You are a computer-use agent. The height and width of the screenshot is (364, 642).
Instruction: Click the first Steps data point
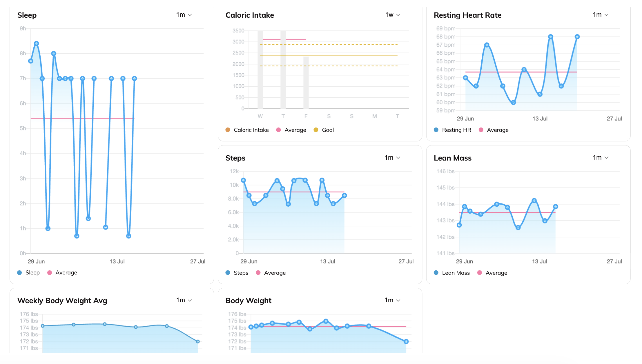[x=243, y=180]
